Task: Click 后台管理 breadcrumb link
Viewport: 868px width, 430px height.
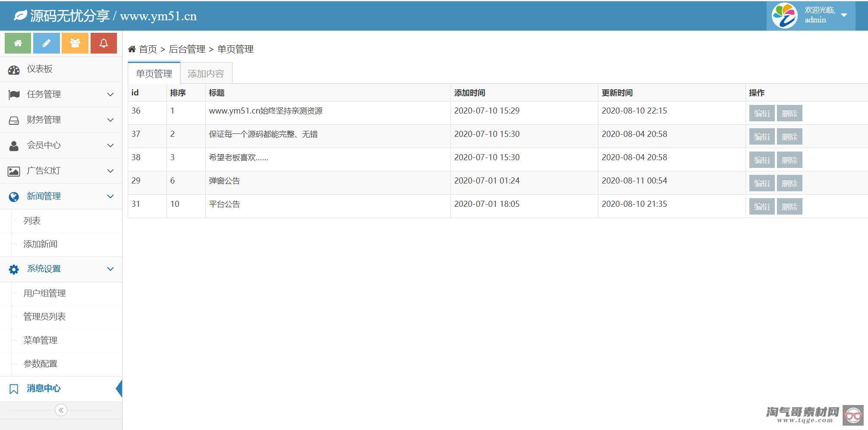Action: (x=187, y=49)
